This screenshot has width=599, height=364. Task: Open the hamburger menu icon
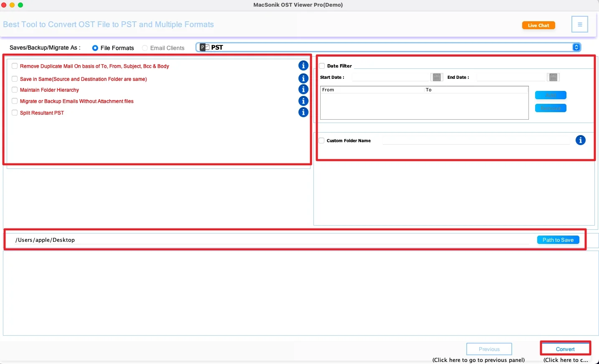pyautogui.click(x=580, y=25)
